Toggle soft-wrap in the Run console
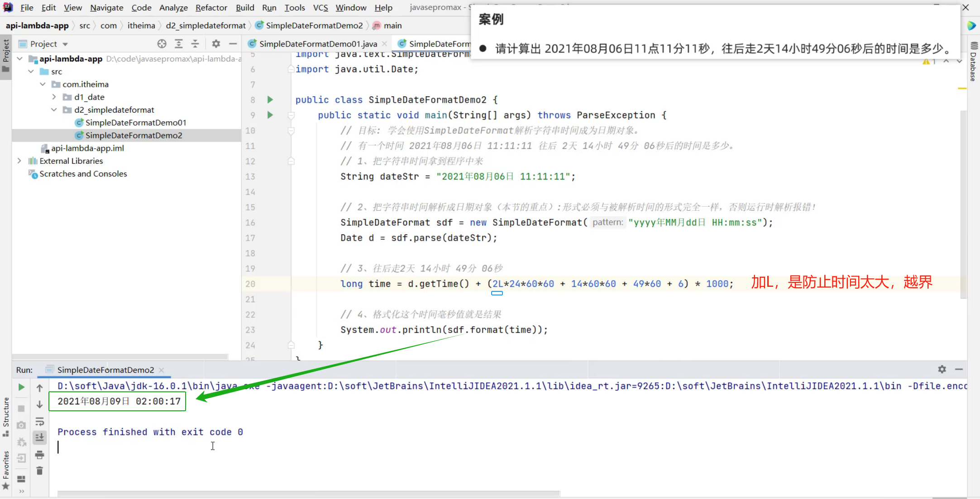The width and height of the screenshot is (980, 499). tap(40, 422)
